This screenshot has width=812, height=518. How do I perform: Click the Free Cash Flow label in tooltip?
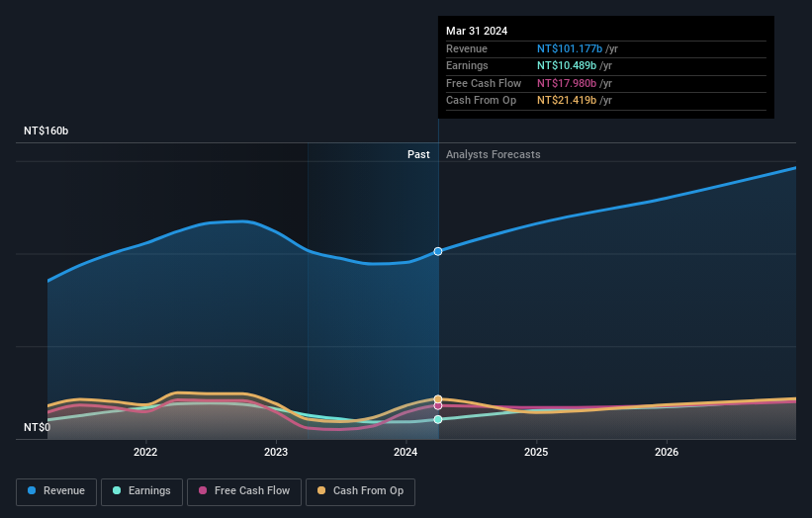(x=484, y=83)
